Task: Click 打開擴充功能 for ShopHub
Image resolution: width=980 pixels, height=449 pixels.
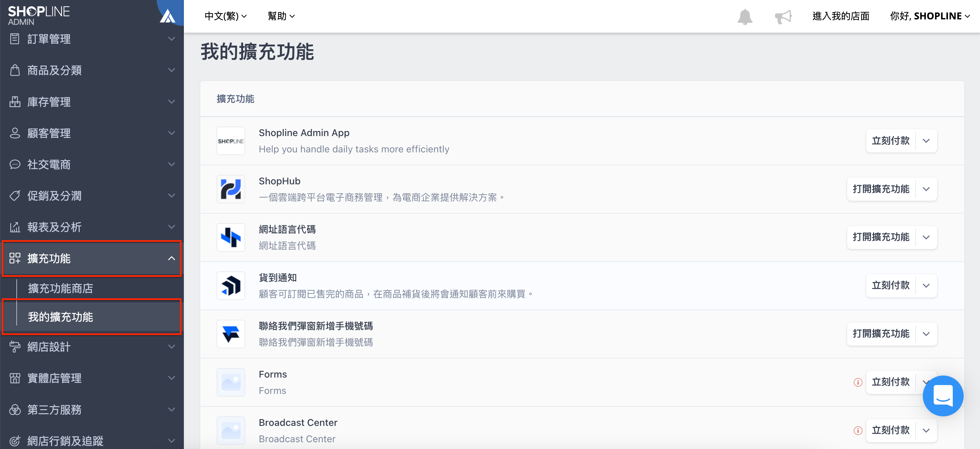Action: (x=881, y=189)
